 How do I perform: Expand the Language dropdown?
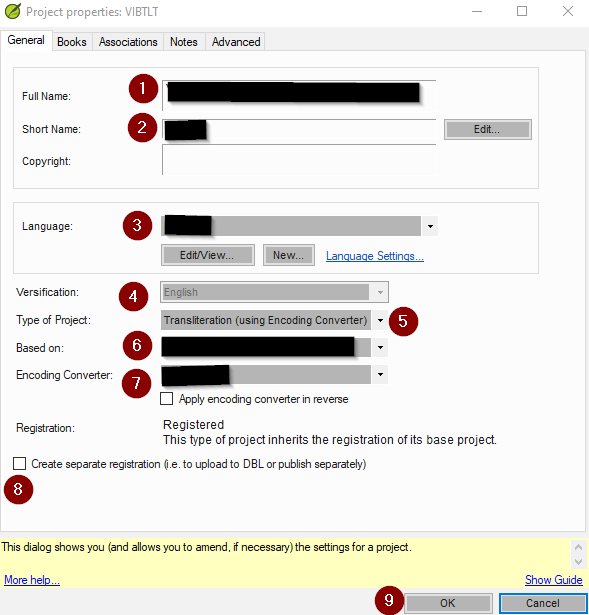pos(430,226)
